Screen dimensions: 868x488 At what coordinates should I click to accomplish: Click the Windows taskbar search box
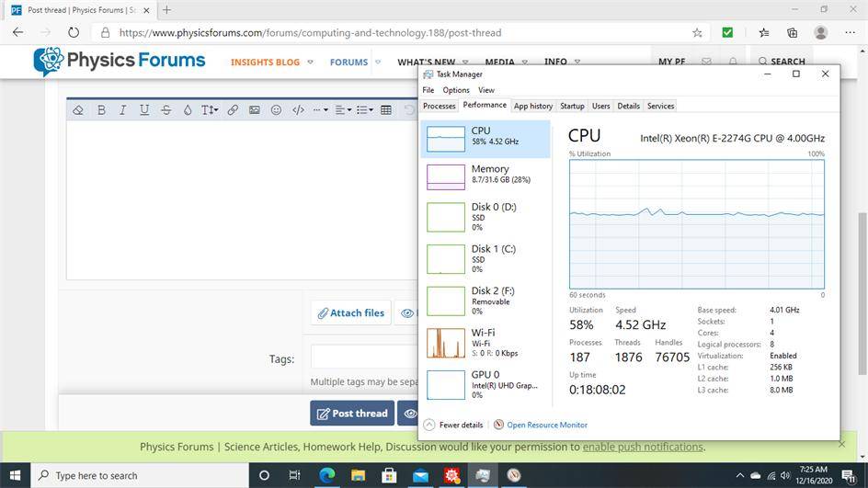click(x=138, y=475)
